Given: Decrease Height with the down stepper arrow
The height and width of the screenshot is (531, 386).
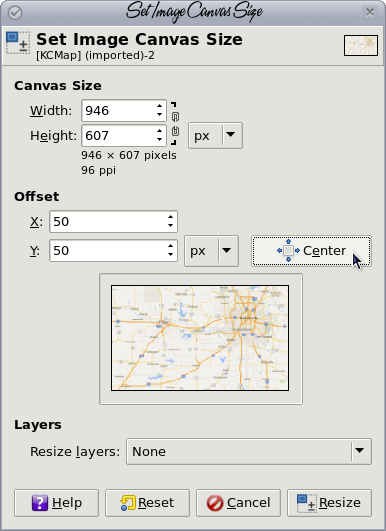Looking at the screenshot, I should point(159,140).
